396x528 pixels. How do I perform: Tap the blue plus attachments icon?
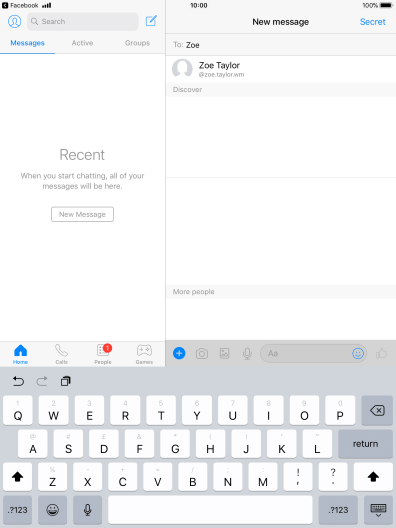tap(179, 353)
